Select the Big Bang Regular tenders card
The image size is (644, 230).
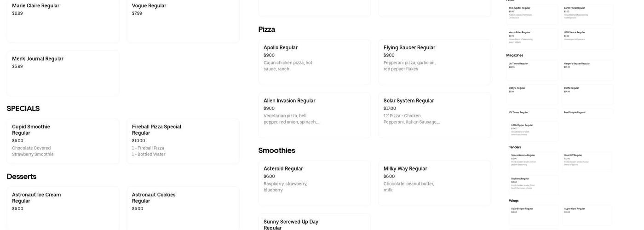point(535,185)
